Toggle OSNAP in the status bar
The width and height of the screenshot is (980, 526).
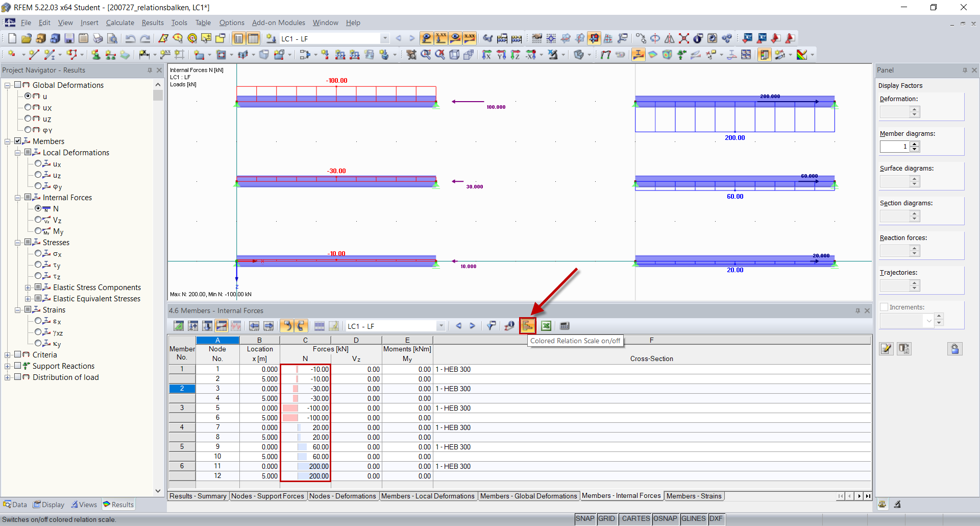(665, 518)
